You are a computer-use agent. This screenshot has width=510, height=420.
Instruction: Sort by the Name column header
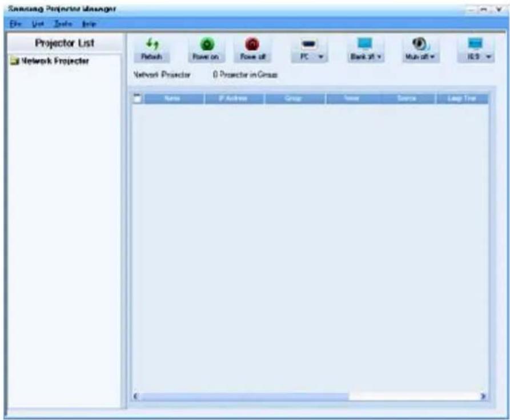(x=174, y=98)
